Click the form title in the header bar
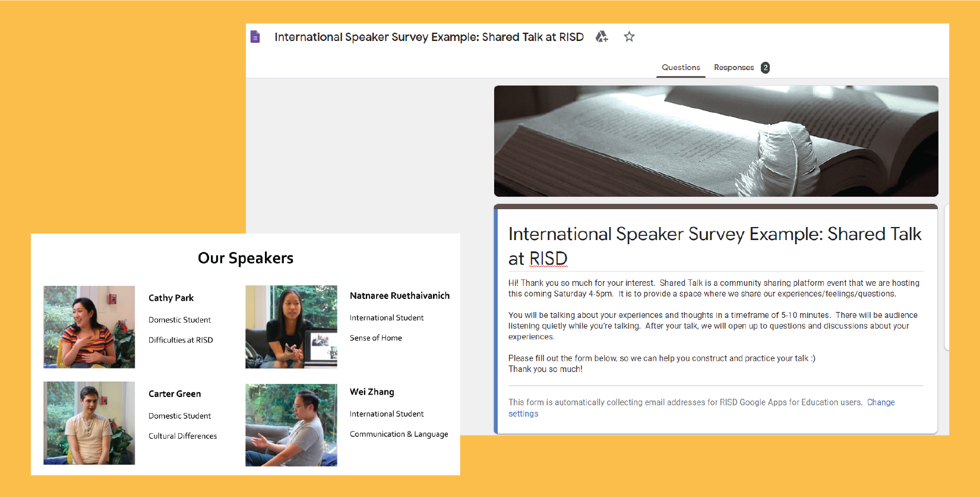Viewport: 980px width, 498px height. point(429,37)
